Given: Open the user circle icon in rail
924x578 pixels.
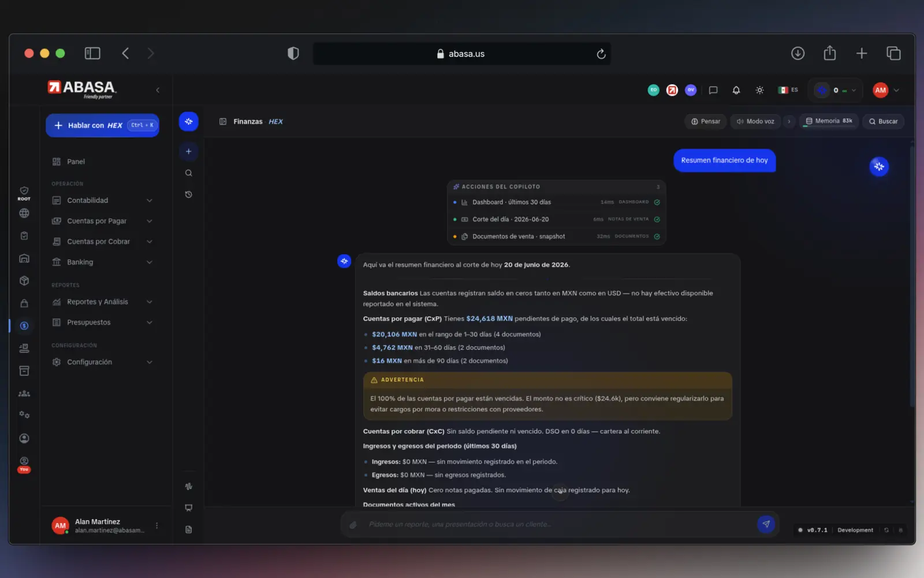Looking at the screenshot, I should coord(24,439).
